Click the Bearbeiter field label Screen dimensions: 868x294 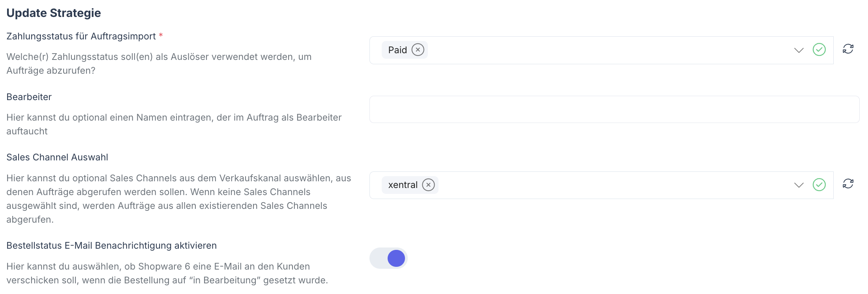(x=29, y=97)
